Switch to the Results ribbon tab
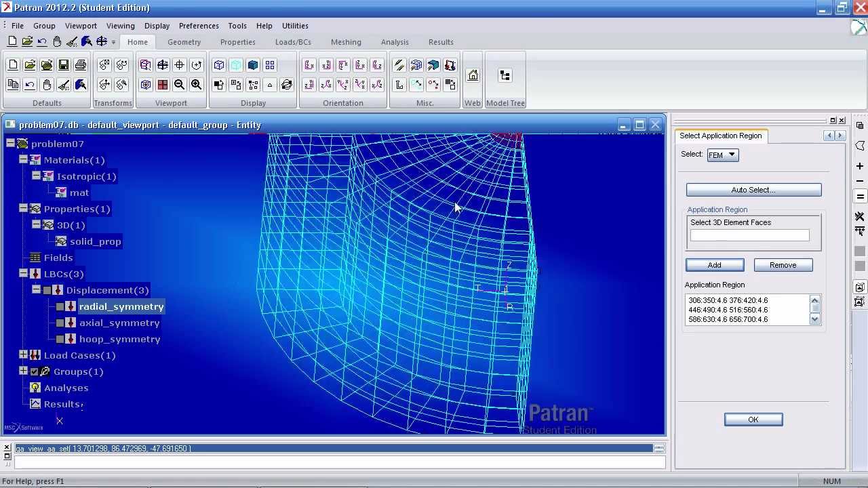The width and height of the screenshot is (868, 488). (441, 42)
